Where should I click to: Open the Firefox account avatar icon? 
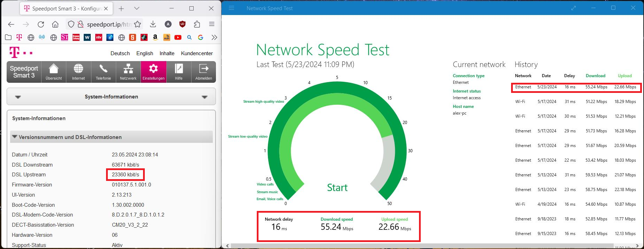pyautogui.click(x=168, y=24)
